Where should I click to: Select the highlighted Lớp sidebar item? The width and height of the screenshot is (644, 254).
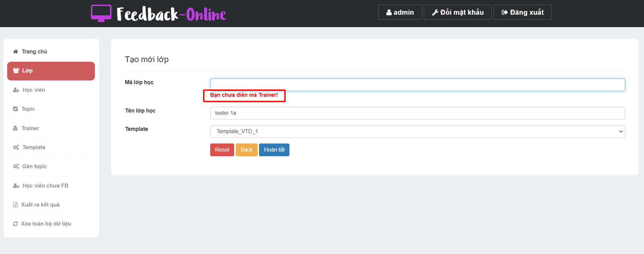coord(51,71)
